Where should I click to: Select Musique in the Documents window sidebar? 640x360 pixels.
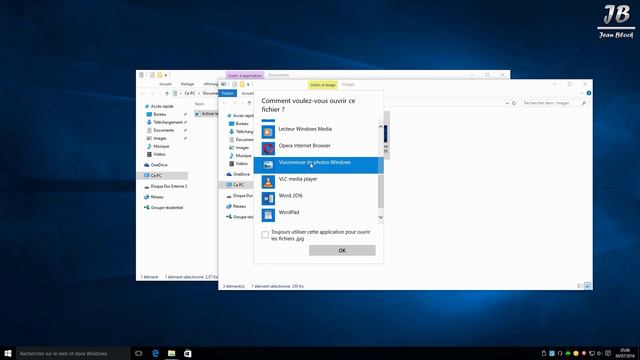click(158, 146)
